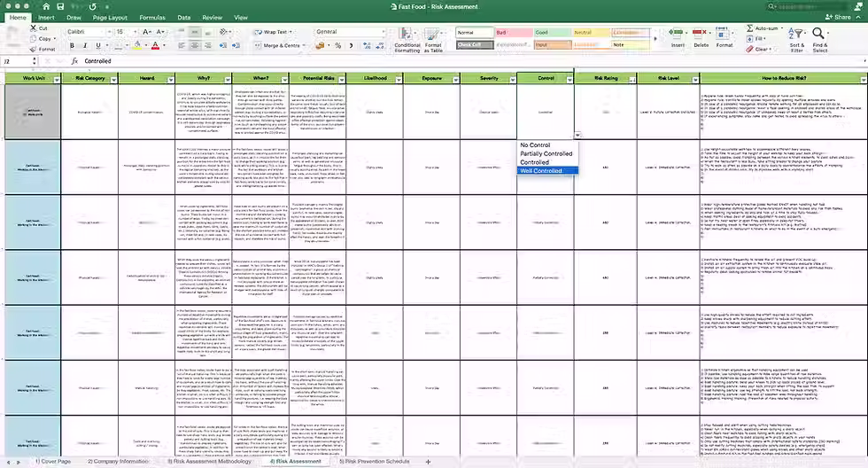This screenshot has height=468, width=868.
Task: Open the Severity column filter
Action: click(x=513, y=80)
